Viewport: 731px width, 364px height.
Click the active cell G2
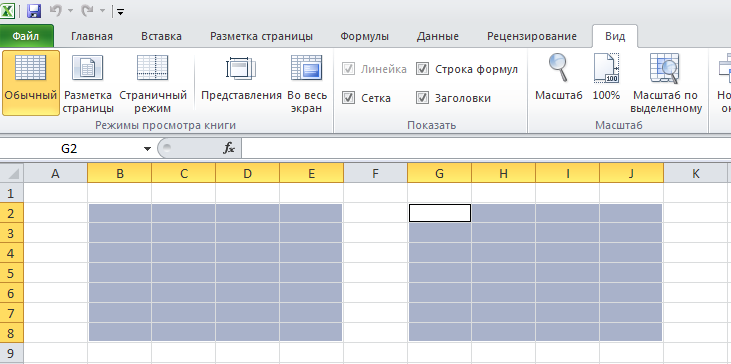440,213
